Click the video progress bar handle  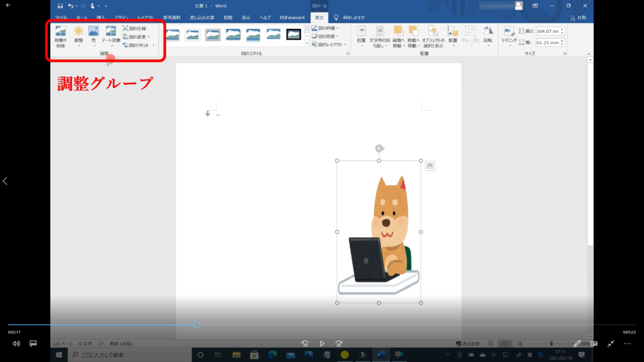(197, 325)
